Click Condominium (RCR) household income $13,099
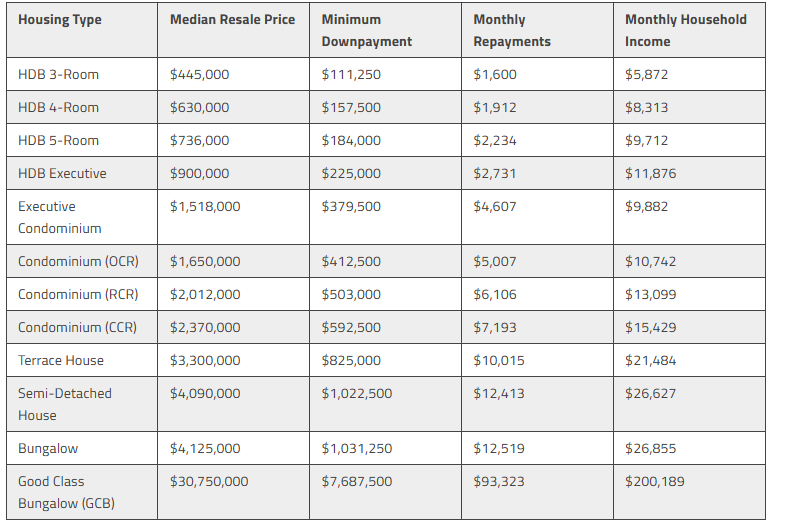This screenshot has width=785, height=523. click(x=650, y=295)
